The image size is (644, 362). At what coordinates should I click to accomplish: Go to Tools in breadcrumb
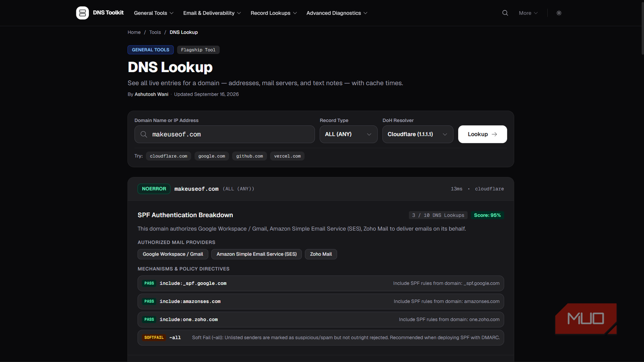point(155,32)
